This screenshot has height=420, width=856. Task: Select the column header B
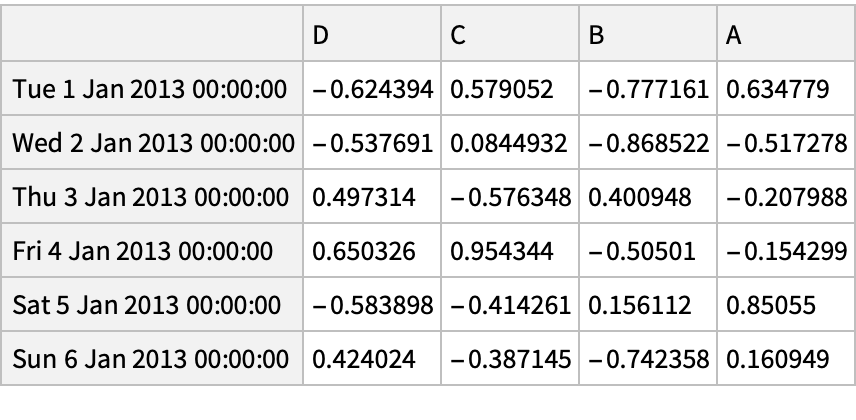[648, 35]
